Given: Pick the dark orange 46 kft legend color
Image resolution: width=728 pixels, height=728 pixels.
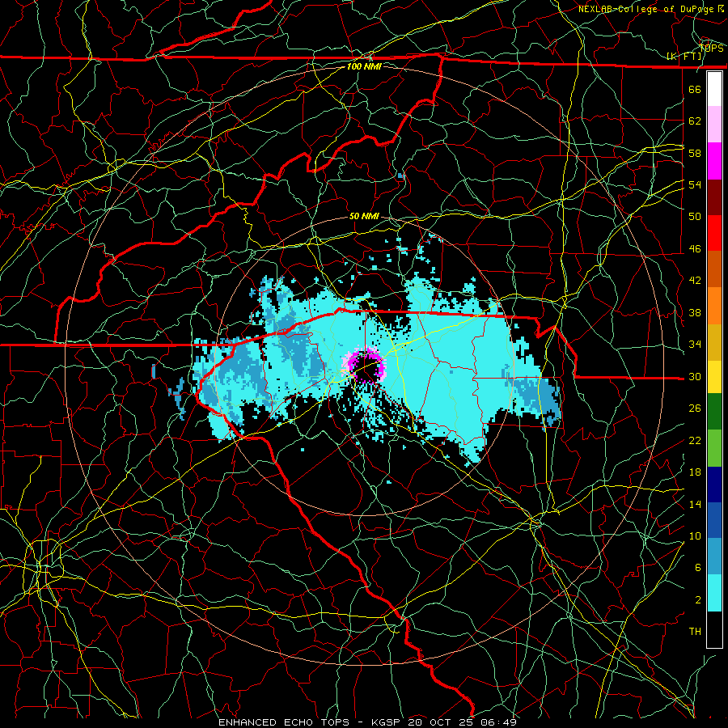Looking at the screenshot, I should click(714, 269).
